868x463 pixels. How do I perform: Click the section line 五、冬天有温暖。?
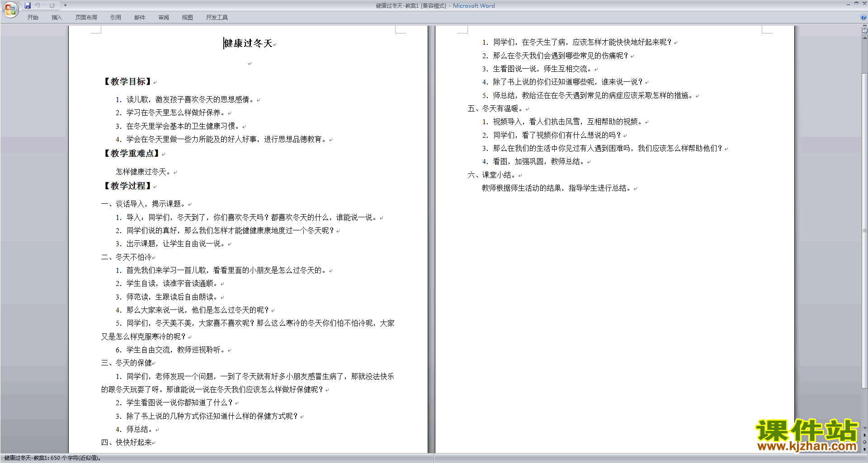[x=496, y=108]
